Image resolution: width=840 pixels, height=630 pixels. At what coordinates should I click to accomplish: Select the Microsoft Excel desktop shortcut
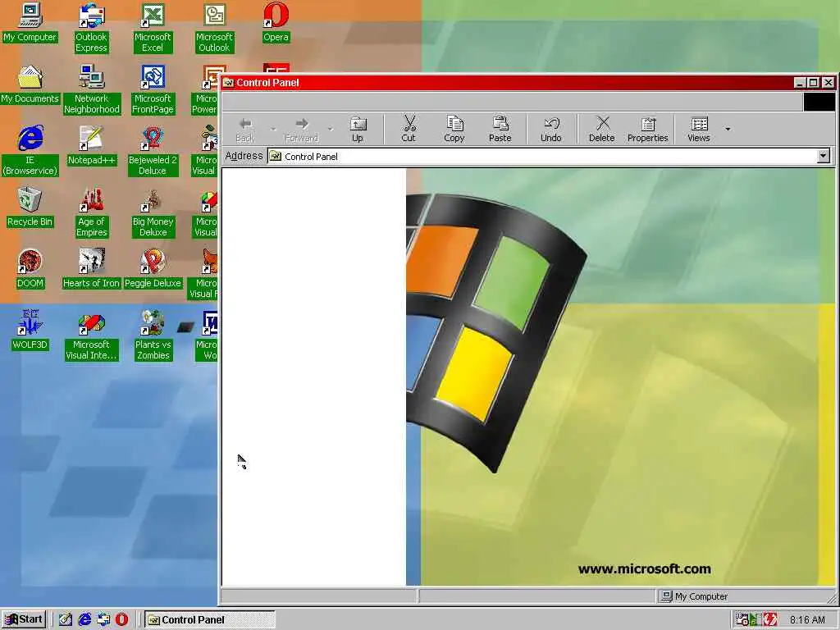(x=153, y=28)
